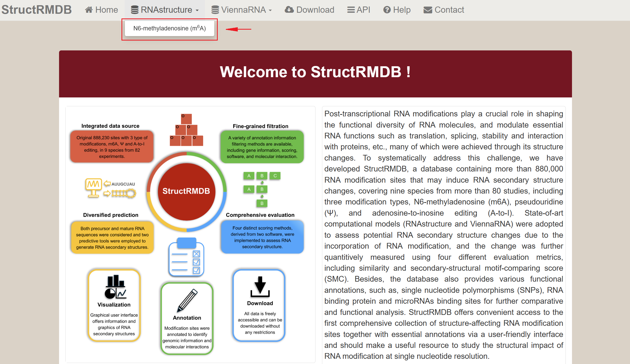Go to the Contact page
Screen dimensions: 630x364
(449, 10)
